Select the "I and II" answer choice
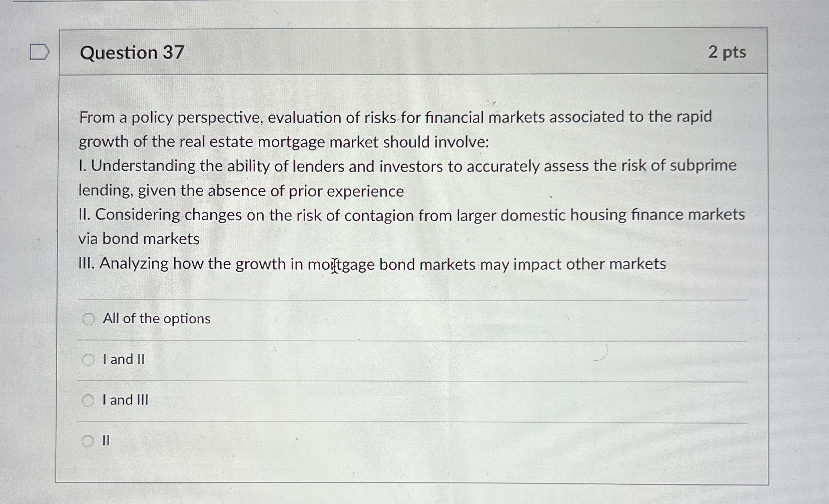This screenshot has width=829, height=504. click(x=88, y=359)
